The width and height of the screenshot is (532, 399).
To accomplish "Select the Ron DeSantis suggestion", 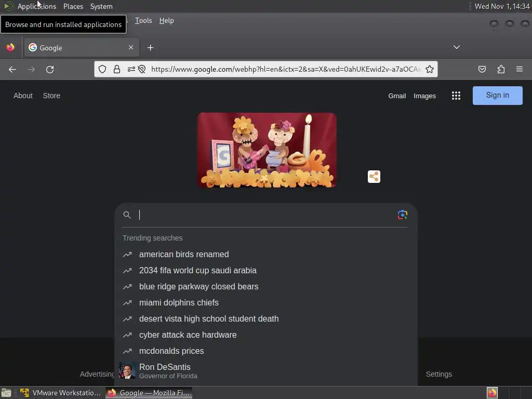I will (265, 371).
